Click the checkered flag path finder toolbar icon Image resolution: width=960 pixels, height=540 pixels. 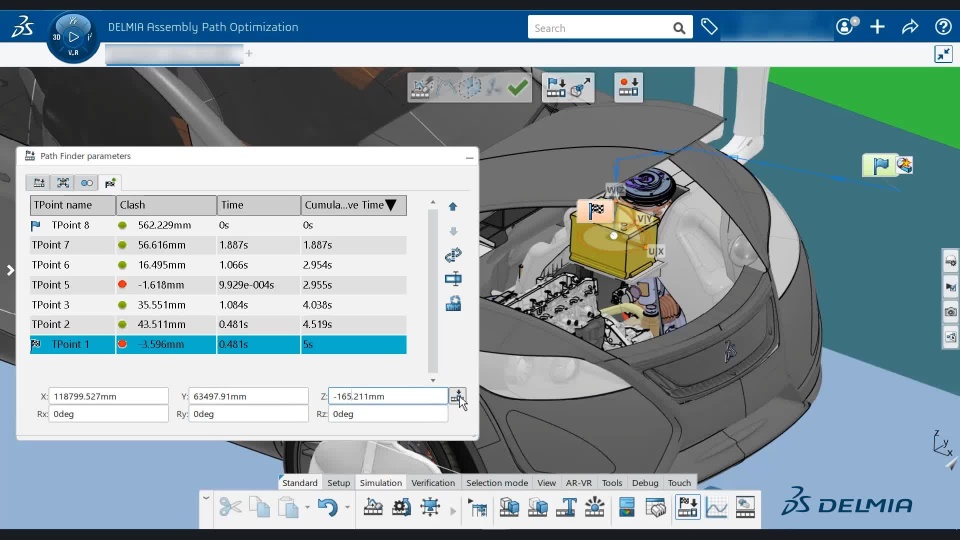click(x=688, y=507)
